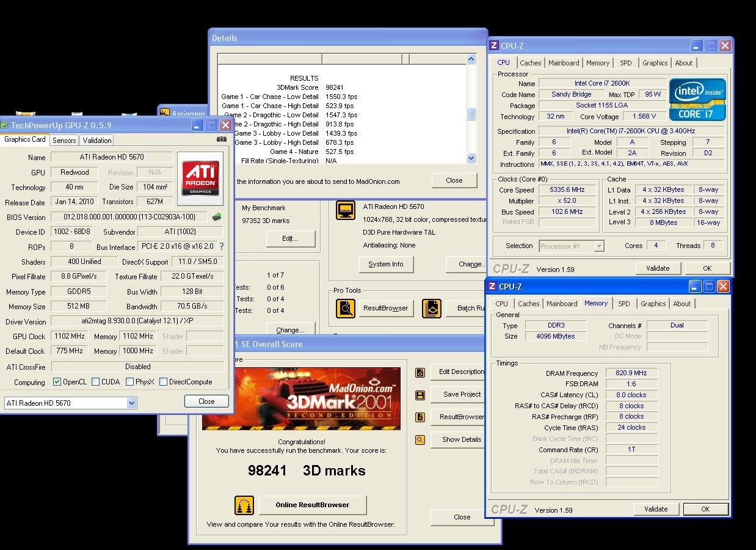The width and height of the screenshot is (756, 550).
Task: Click the GPU Clock 1102 MHz field
Action: coord(70,336)
